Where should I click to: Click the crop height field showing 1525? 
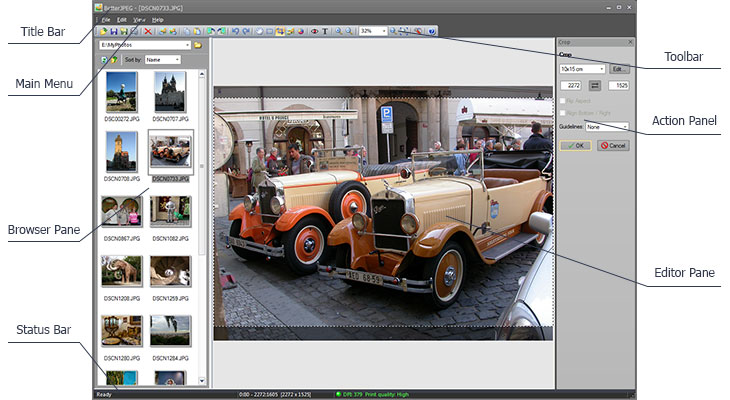click(619, 85)
